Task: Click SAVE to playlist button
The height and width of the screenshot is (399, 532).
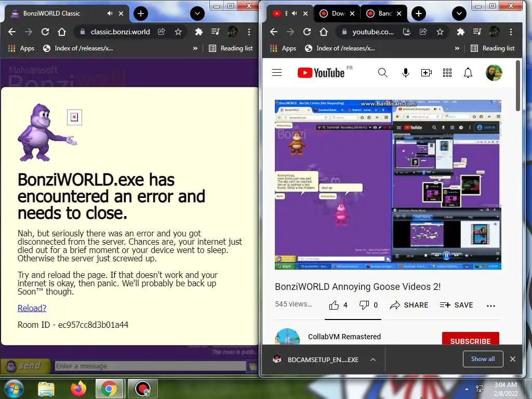Action: coord(456,305)
